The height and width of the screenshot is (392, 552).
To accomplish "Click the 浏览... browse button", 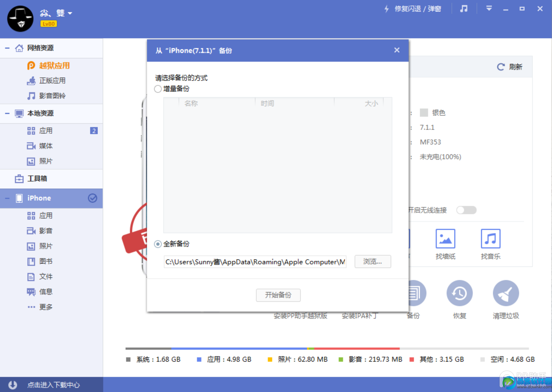I will pyautogui.click(x=373, y=261).
